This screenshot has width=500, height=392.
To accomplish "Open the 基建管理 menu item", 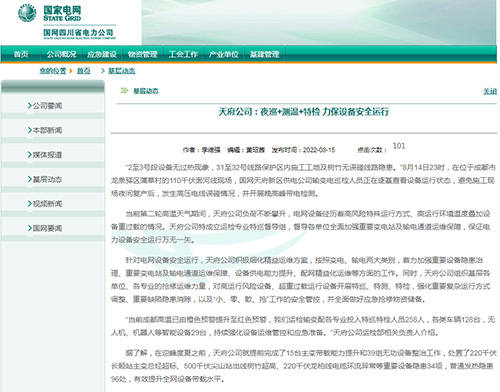I will tap(265, 54).
